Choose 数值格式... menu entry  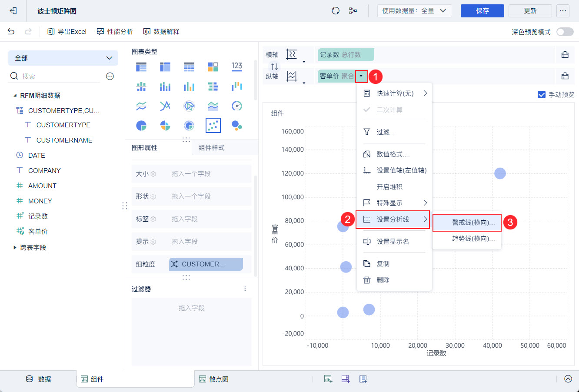[x=394, y=154]
